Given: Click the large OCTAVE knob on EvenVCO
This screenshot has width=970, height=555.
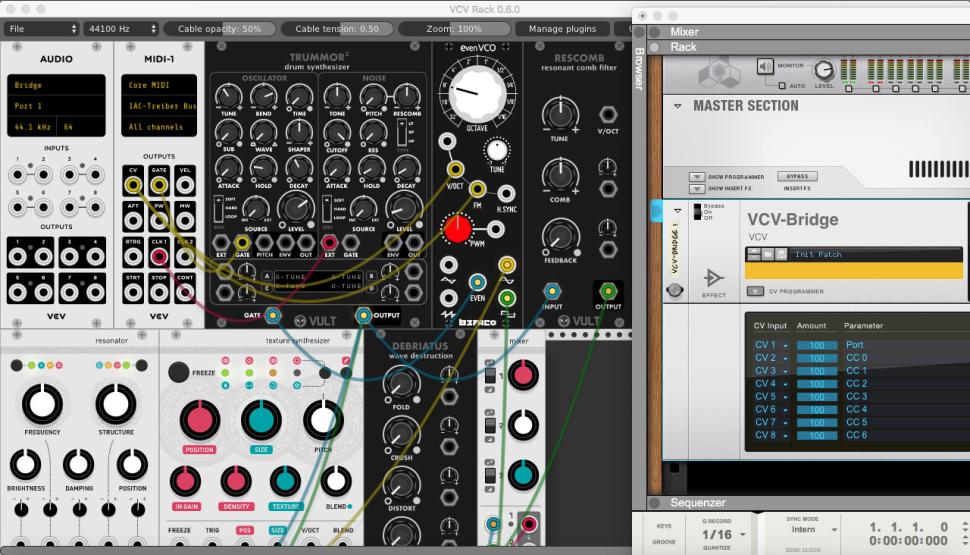Looking at the screenshot, I should click(x=476, y=97).
